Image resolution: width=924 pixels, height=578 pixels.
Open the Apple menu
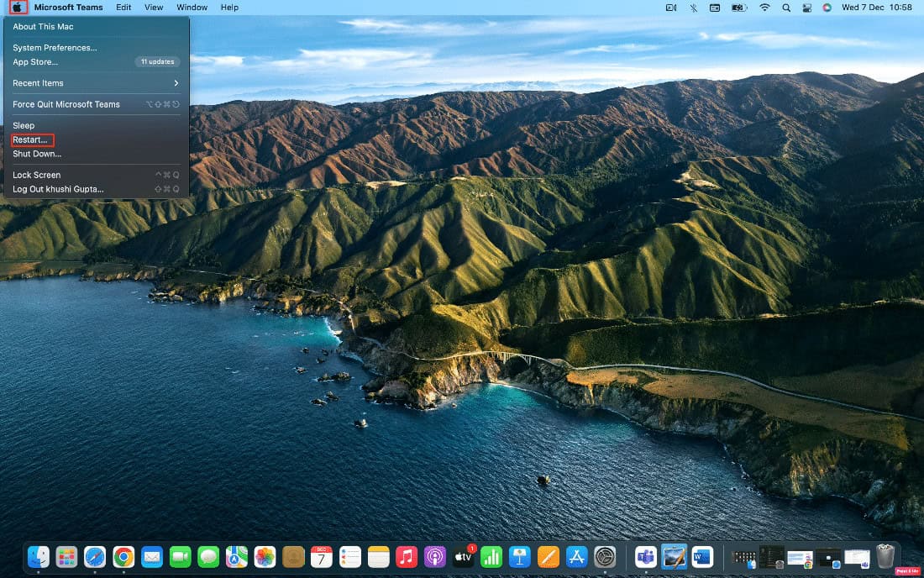tap(16, 7)
